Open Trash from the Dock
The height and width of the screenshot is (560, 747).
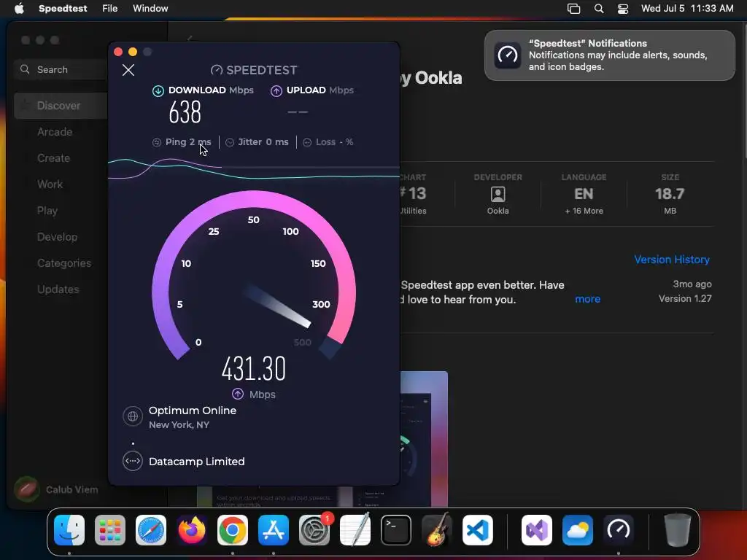677,530
